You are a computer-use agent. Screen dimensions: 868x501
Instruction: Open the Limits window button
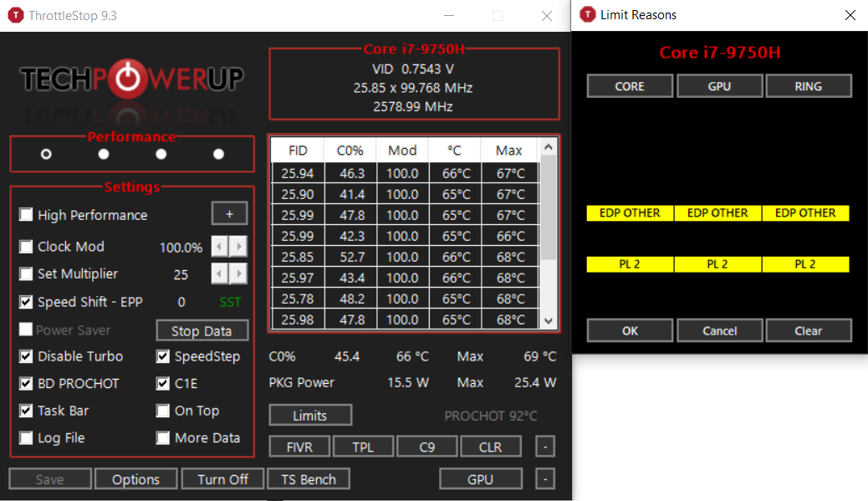point(310,415)
